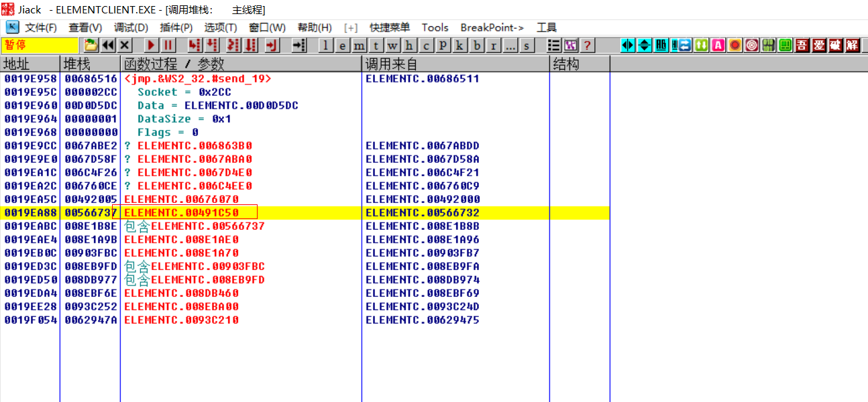
Task: Open the 插件(P) menu
Action: [x=176, y=27]
